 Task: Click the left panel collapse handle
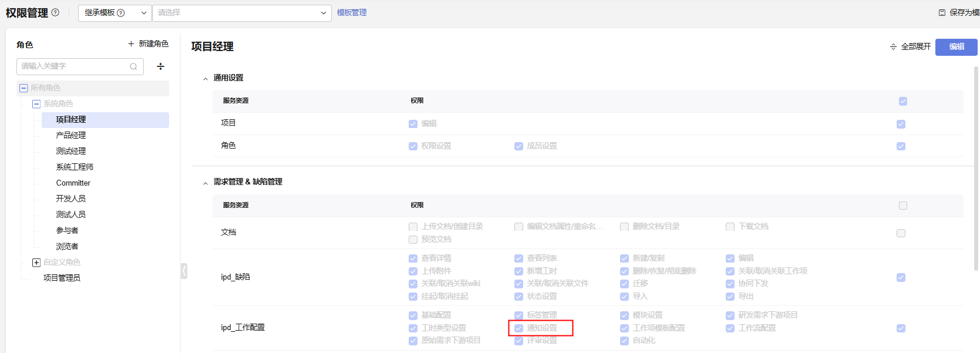(184, 271)
